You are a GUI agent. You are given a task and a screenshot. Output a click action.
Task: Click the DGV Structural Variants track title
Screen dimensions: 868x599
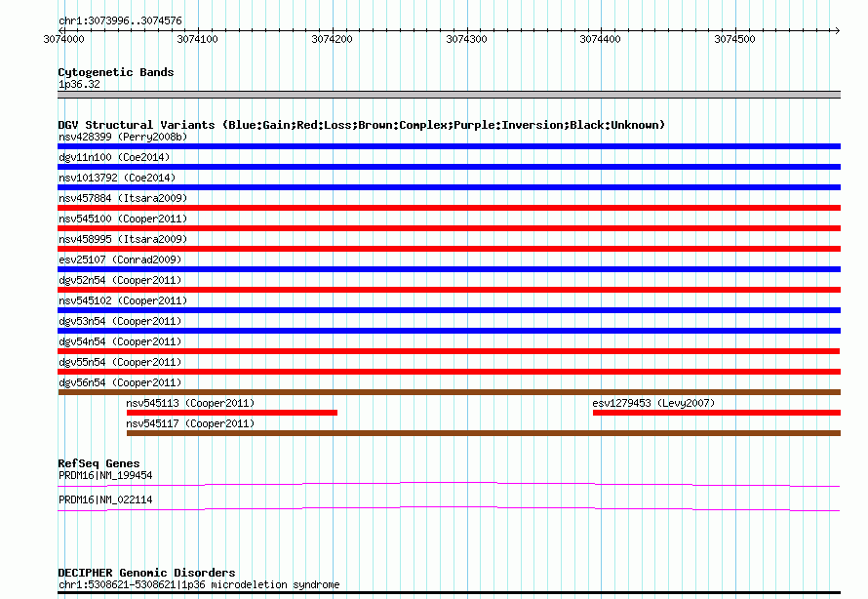coord(362,125)
